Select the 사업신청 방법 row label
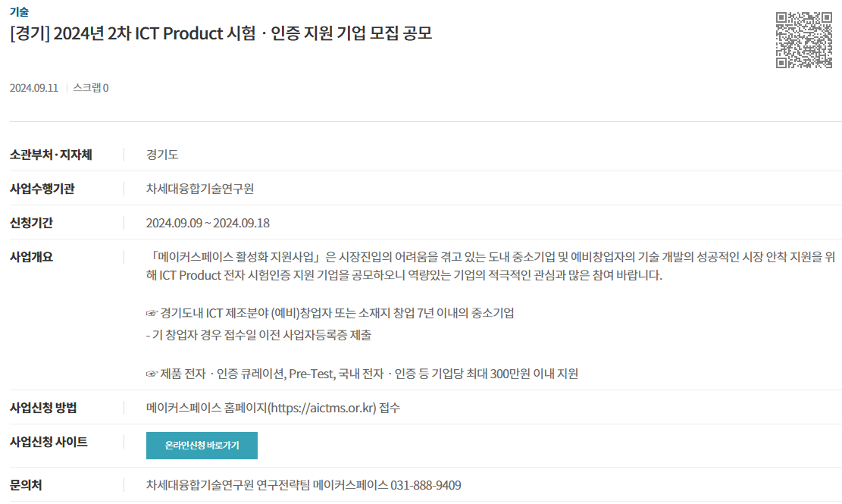The image size is (842, 504). pyautogui.click(x=43, y=408)
